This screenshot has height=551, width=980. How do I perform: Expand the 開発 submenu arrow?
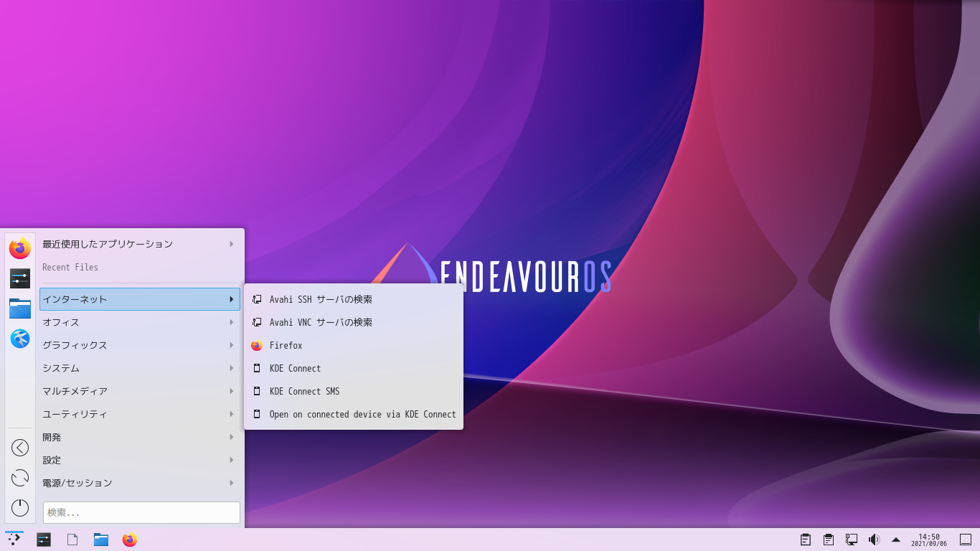pyautogui.click(x=232, y=437)
